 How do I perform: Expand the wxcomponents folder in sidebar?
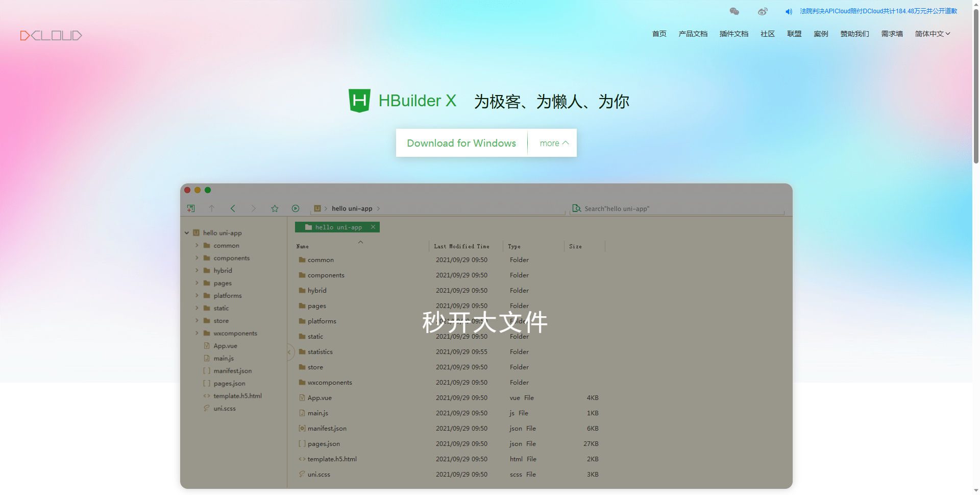click(x=197, y=333)
